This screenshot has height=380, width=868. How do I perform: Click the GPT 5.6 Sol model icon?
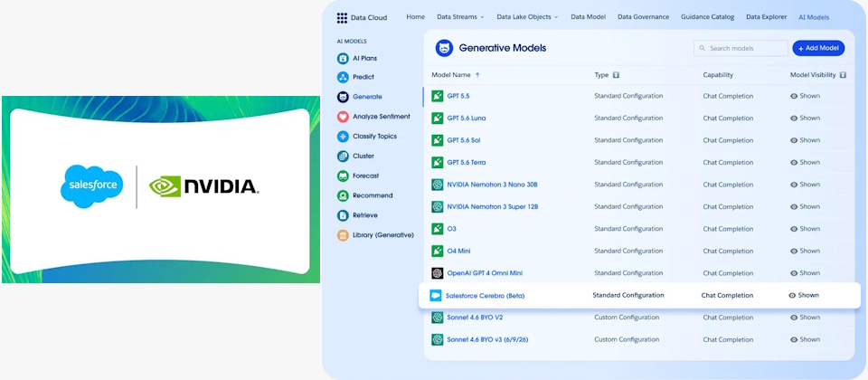pyautogui.click(x=438, y=140)
